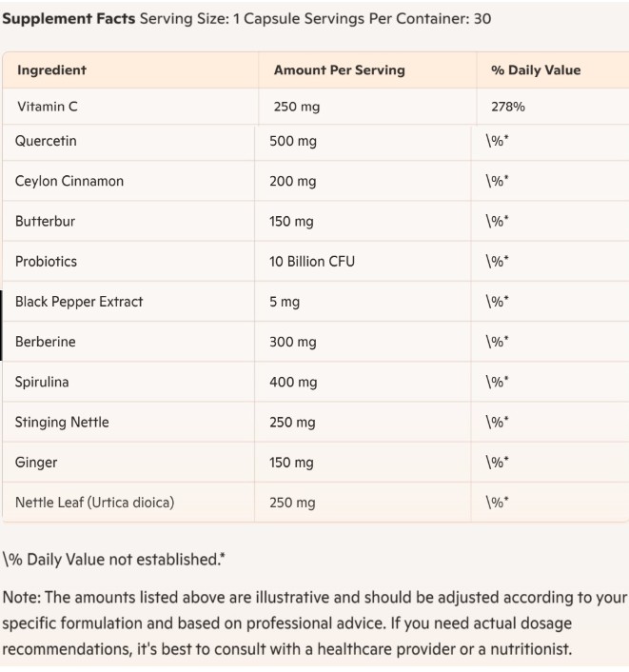Click the Supplement Facts heading text
The height and width of the screenshot is (672, 629).
pyautogui.click(x=69, y=18)
